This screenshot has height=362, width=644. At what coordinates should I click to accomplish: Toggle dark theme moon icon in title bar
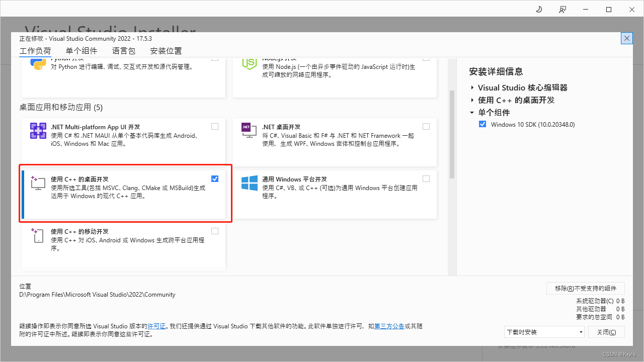pos(539,9)
